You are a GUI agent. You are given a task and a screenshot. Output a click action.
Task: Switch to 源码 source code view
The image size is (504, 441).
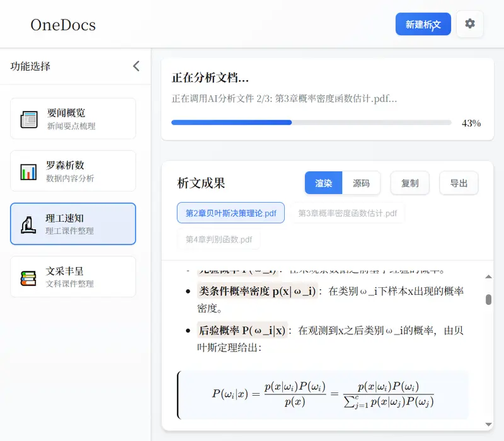click(x=361, y=183)
